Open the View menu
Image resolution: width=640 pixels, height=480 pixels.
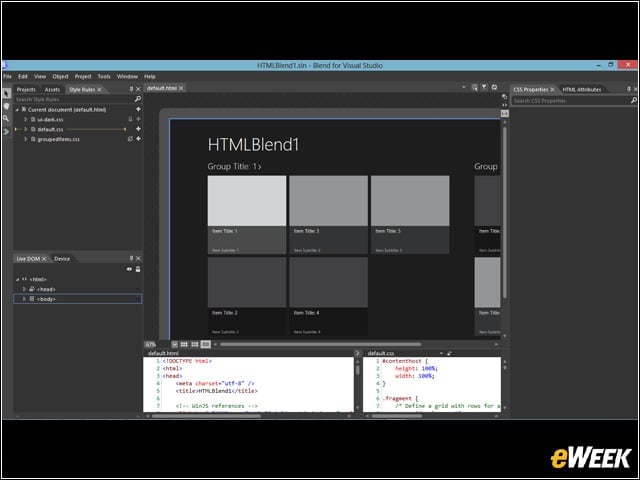(x=40, y=76)
